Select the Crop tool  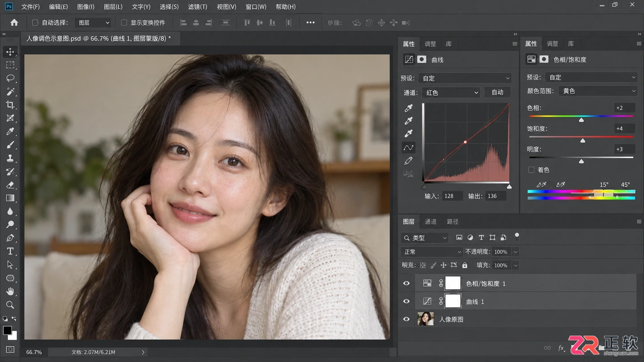[10, 105]
